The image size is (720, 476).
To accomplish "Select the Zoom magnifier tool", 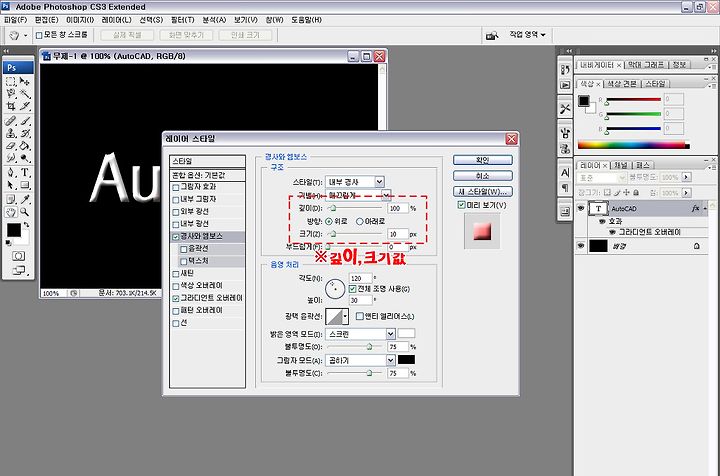I will (x=25, y=212).
